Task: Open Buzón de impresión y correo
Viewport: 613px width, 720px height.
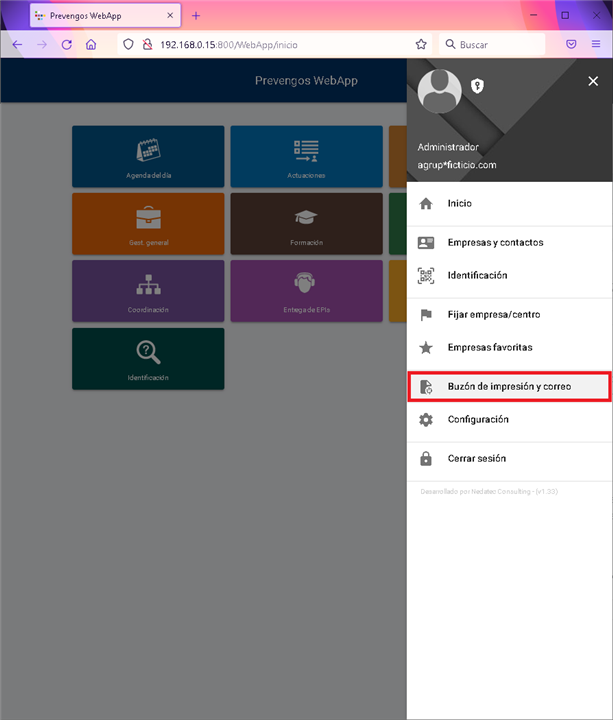Action: [x=509, y=386]
